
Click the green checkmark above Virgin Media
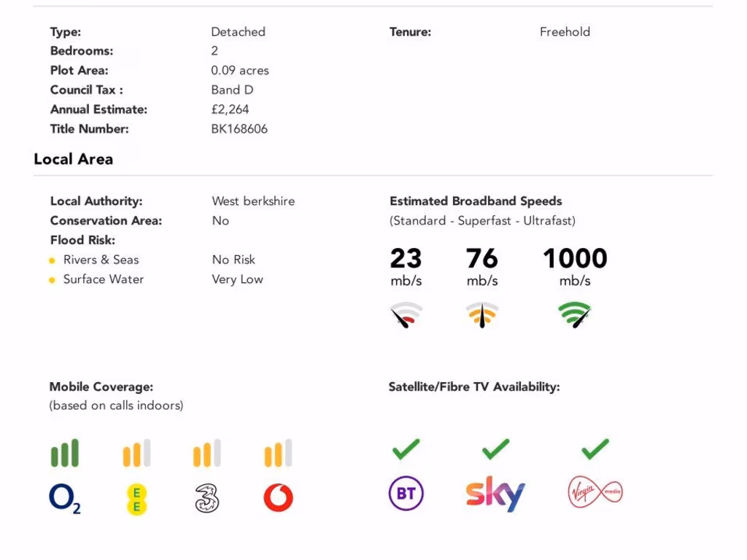point(595,449)
